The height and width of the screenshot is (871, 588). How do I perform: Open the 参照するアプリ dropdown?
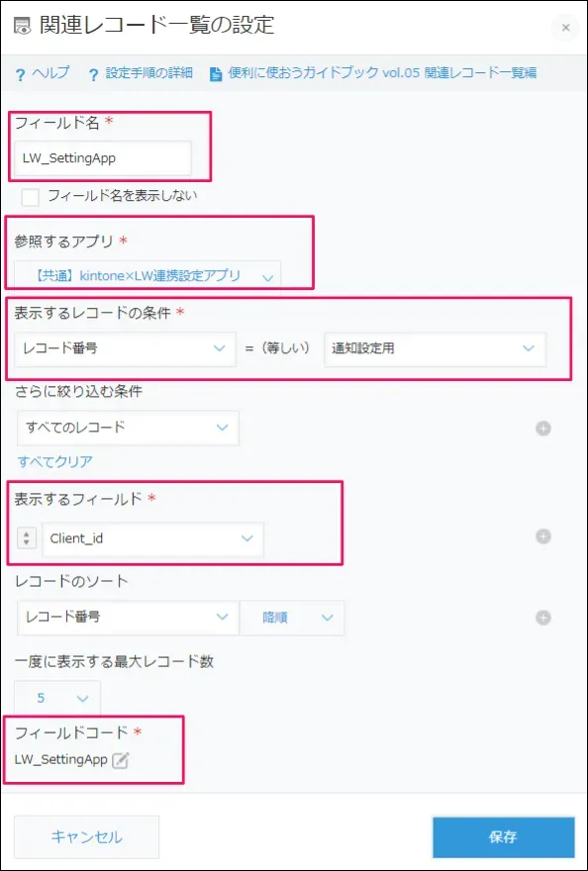tap(147, 276)
